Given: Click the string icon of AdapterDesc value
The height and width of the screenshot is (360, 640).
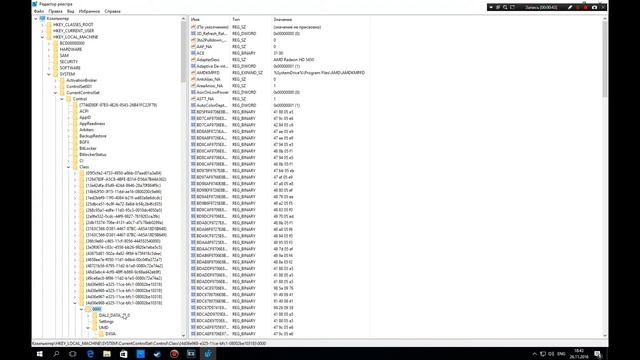Looking at the screenshot, I should 193,60.
